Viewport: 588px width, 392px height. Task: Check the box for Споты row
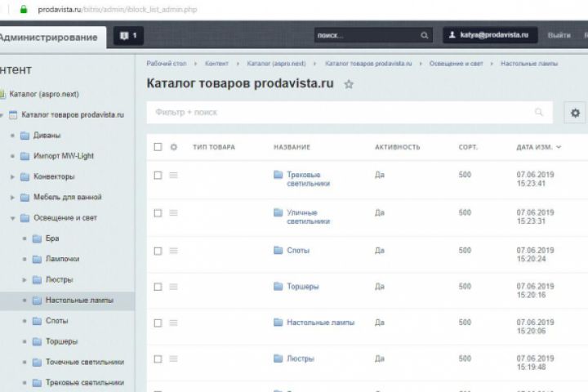[158, 251]
